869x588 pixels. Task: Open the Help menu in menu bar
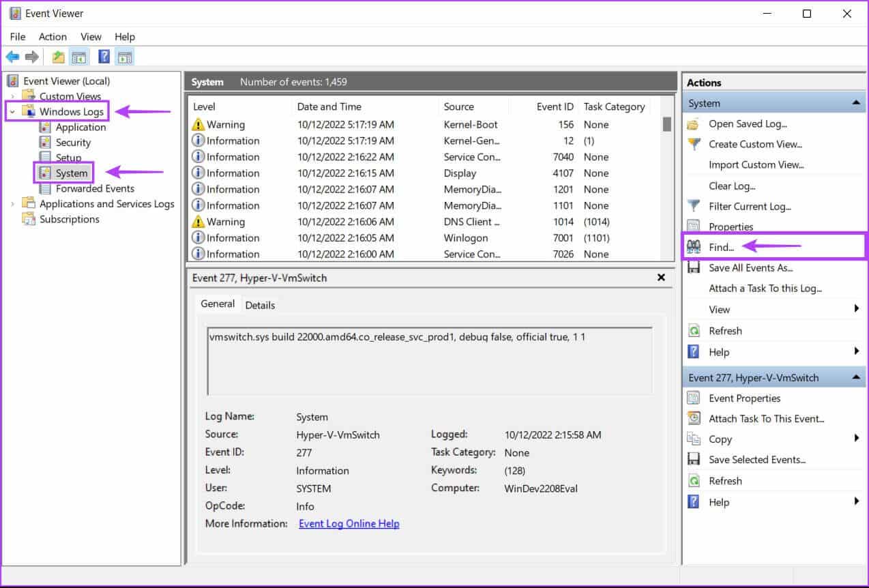tap(125, 37)
